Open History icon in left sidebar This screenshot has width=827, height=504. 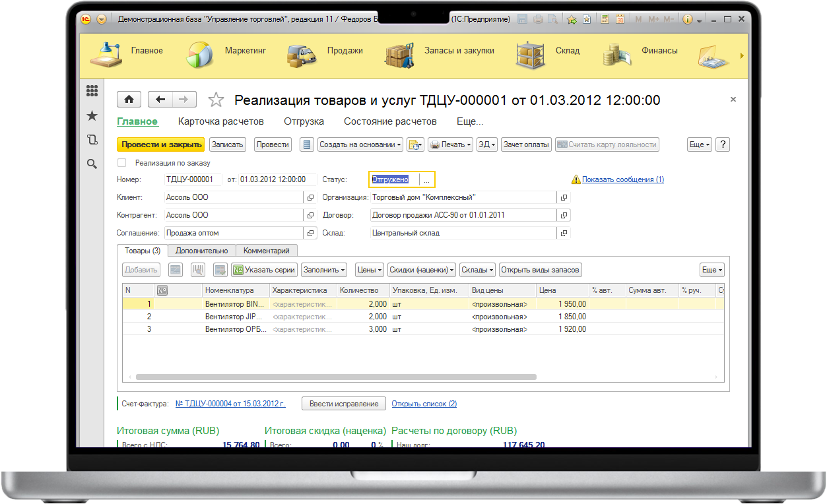[92, 140]
